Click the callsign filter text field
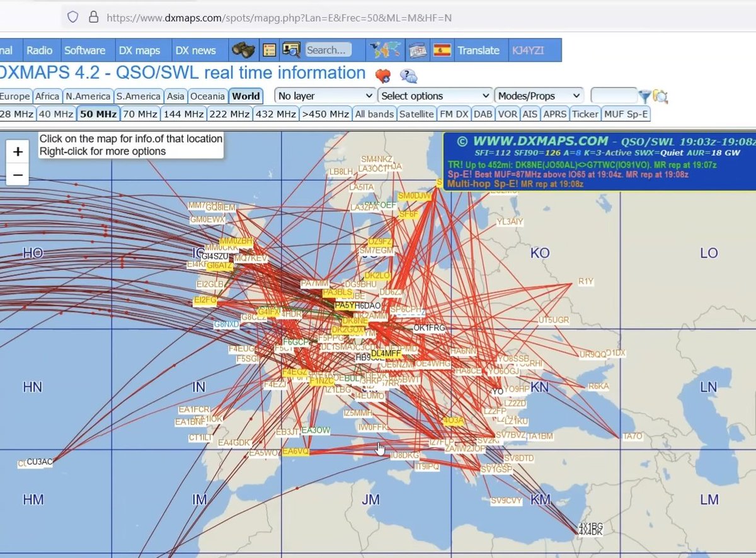Viewport: 756px width, 558px height. pyautogui.click(x=614, y=96)
